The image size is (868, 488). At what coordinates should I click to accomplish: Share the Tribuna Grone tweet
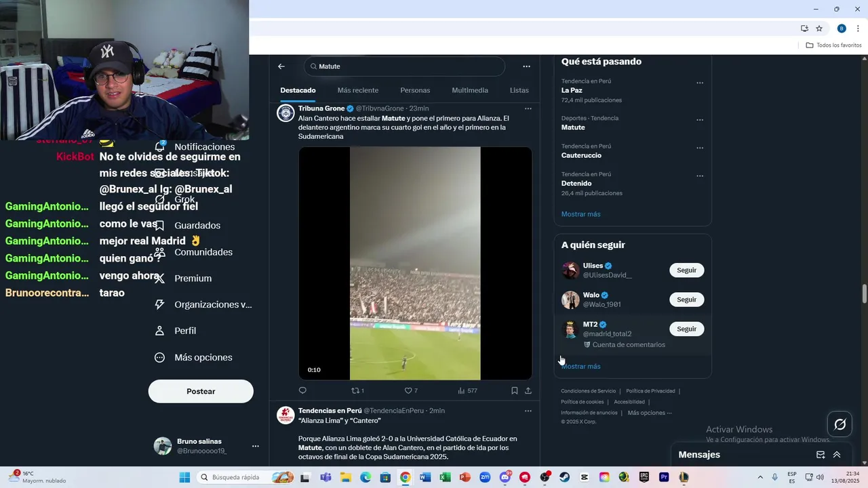click(528, 390)
